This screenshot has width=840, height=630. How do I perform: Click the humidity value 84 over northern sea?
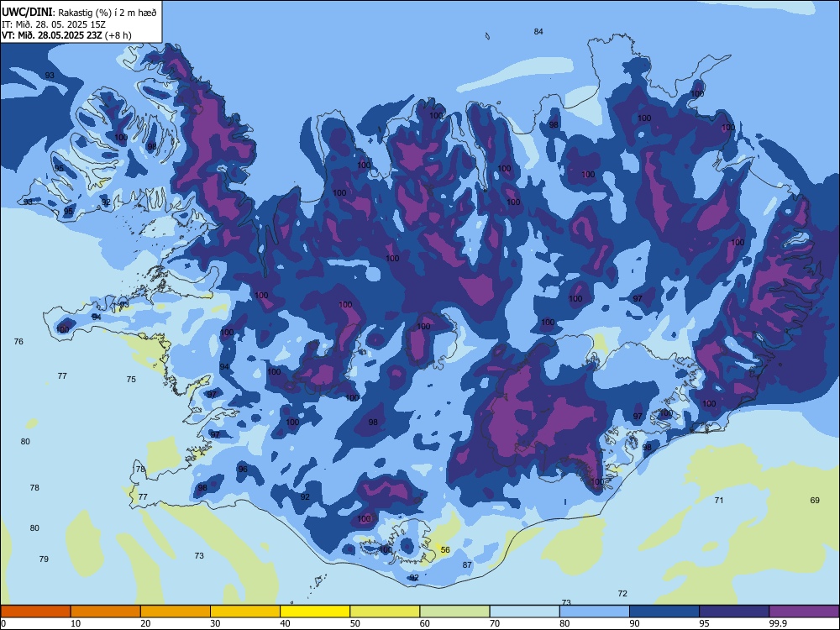click(x=538, y=32)
